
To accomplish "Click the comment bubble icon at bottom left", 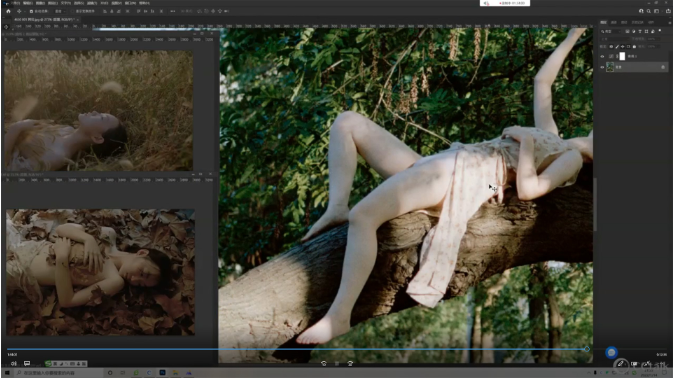I will [x=27, y=364].
